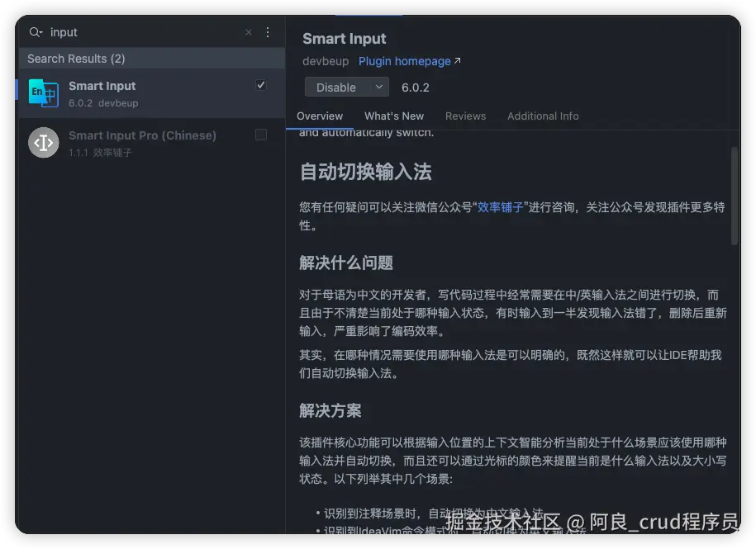756x549 pixels.
Task: Click the description panel's vertical scrollbar
Action: 735,196
